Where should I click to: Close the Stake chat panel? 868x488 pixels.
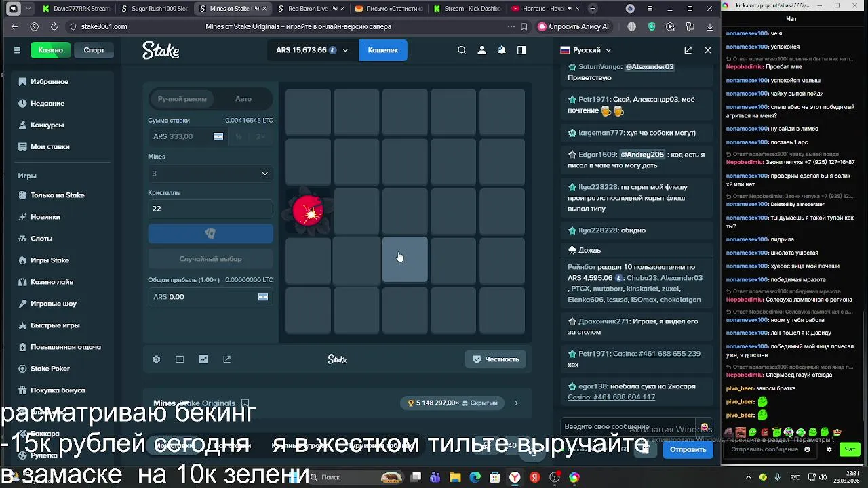click(708, 50)
